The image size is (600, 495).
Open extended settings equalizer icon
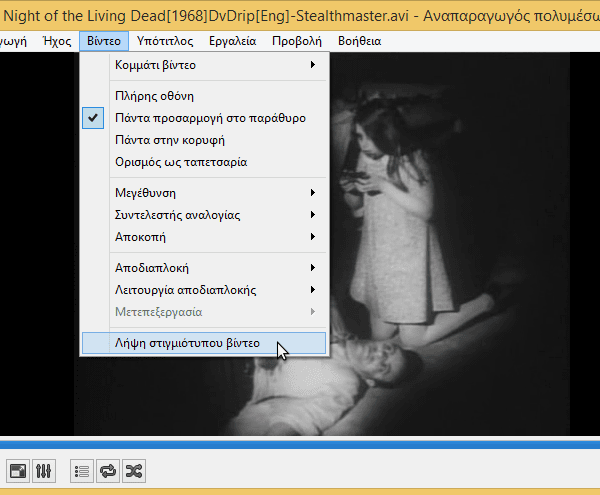(44, 471)
